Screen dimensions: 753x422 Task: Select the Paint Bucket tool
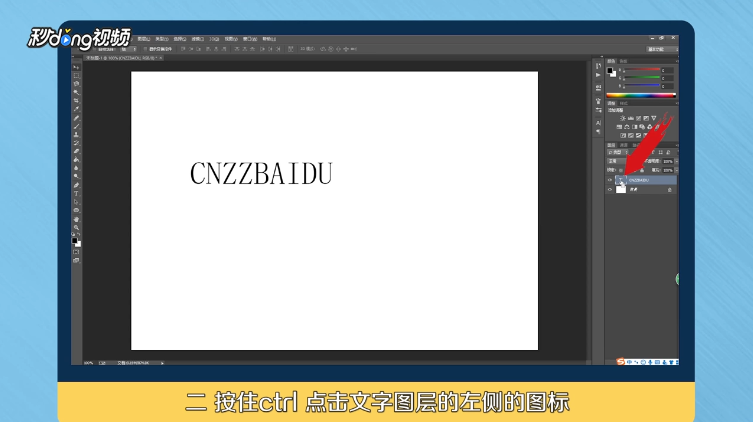[76, 159]
